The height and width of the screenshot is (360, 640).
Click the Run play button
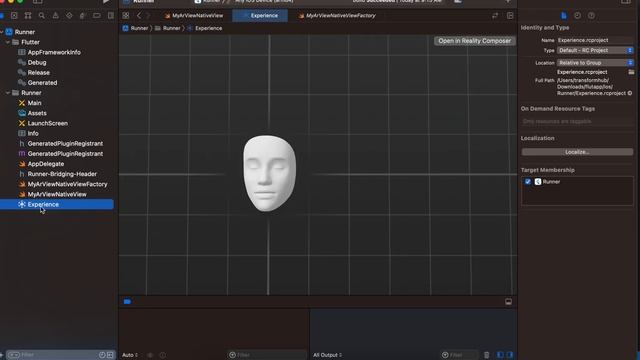(106, 2)
